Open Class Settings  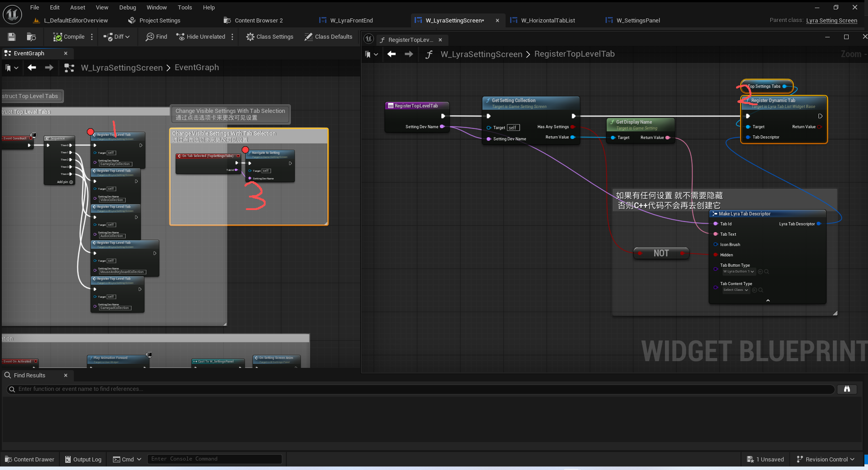[x=270, y=37]
